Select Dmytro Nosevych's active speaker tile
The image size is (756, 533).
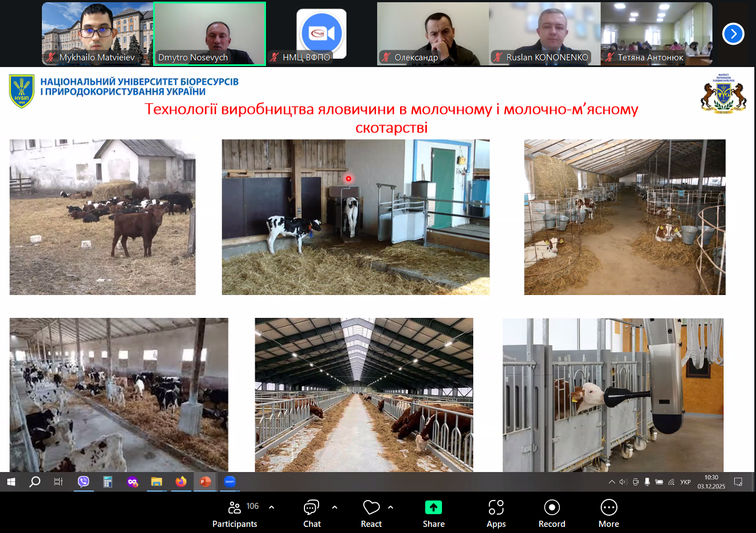pyautogui.click(x=210, y=34)
